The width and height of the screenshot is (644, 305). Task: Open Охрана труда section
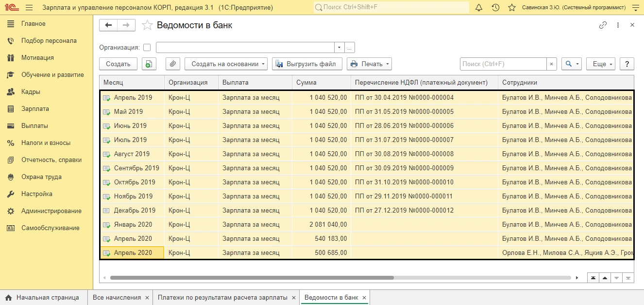pyautogui.click(x=46, y=177)
